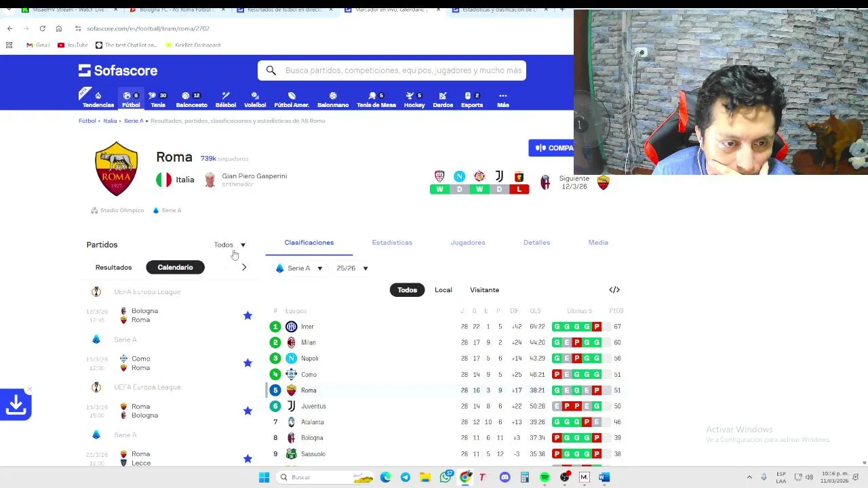Toggle favorite star for Como–Roma match
This screenshot has height=488, width=868.
pyautogui.click(x=248, y=363)
